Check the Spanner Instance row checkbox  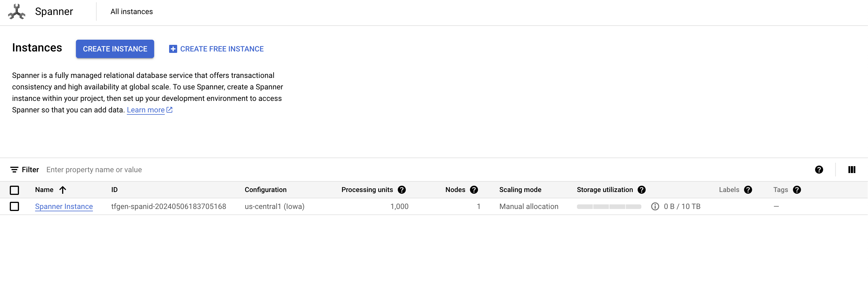pyautogui.click(x=14, y=206)
